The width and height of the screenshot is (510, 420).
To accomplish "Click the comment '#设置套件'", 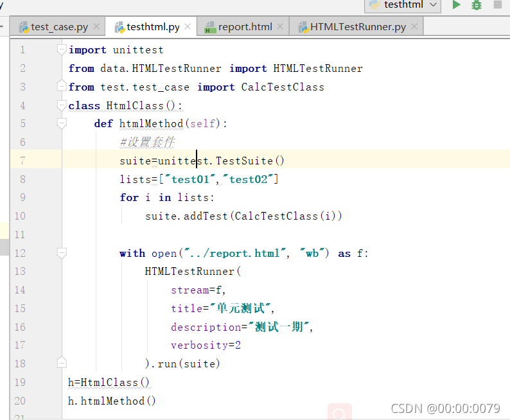I will tap(147, 142).
